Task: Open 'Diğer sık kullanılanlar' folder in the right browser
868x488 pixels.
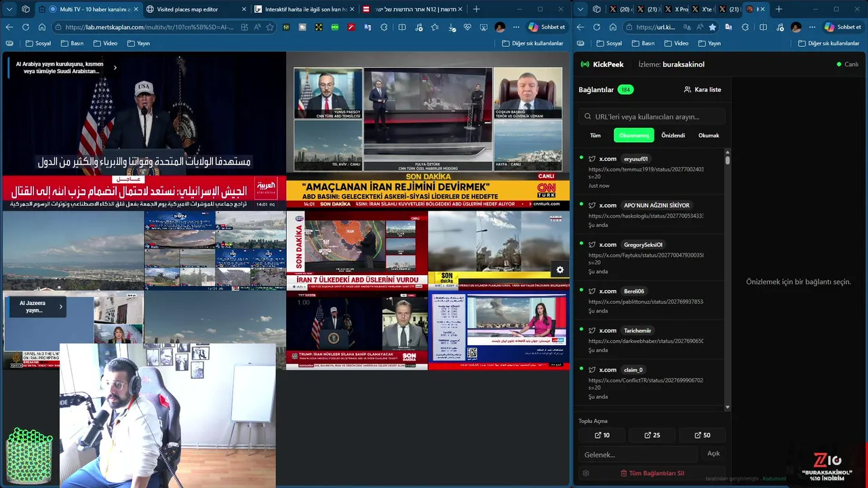Action: click(829, 43)
